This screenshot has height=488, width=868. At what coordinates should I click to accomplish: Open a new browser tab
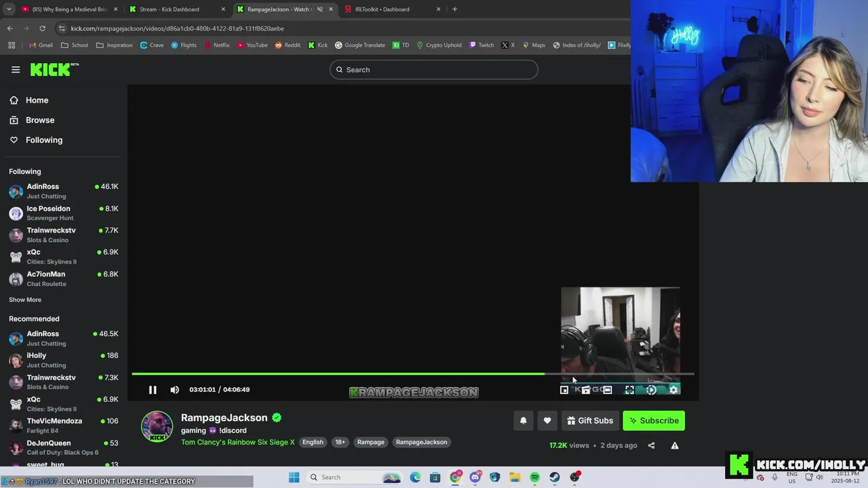pos(454,9)
